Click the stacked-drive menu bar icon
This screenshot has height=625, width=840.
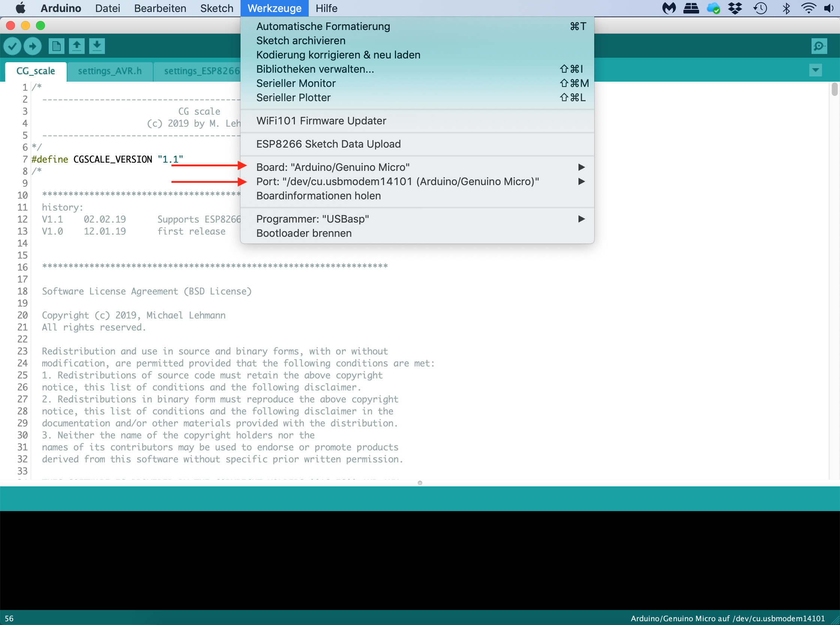(x=691, y=8)
